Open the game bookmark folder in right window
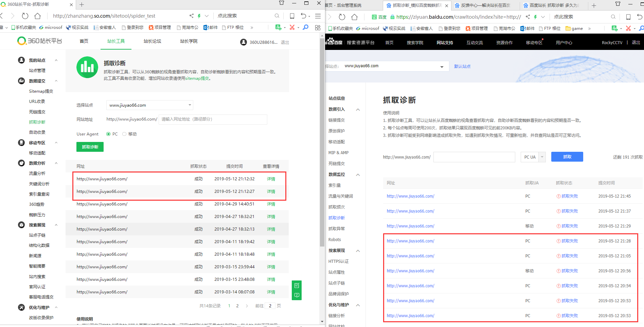The width and height of the screenshot is (644, 327). click(574, 29)
